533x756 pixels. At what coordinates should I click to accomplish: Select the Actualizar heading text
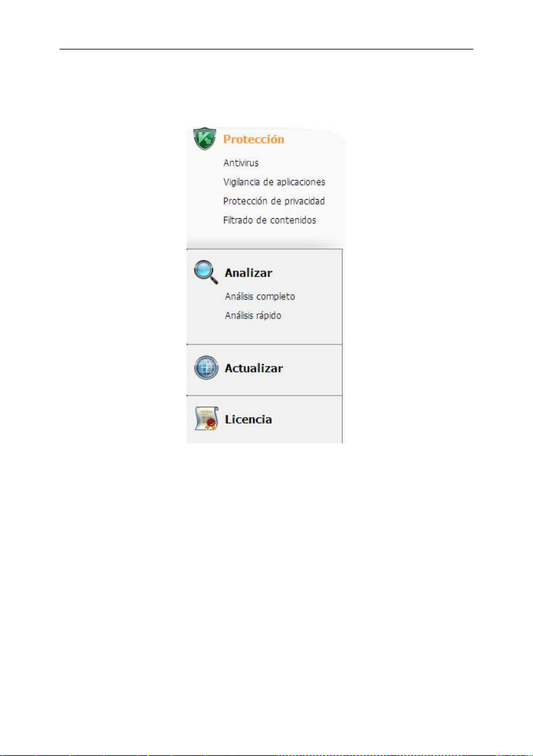254,368
